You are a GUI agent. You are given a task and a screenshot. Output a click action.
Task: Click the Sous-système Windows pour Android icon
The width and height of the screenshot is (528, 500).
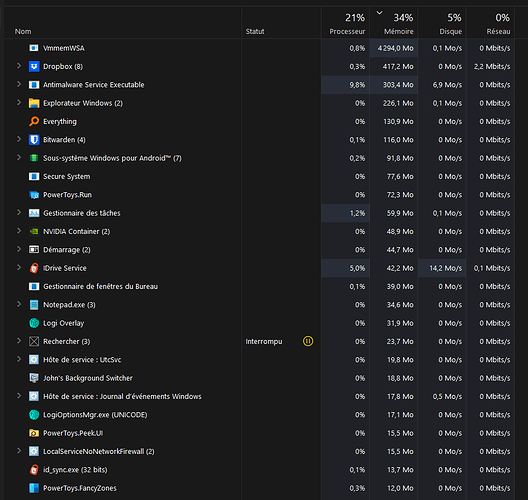pos(34,158)
